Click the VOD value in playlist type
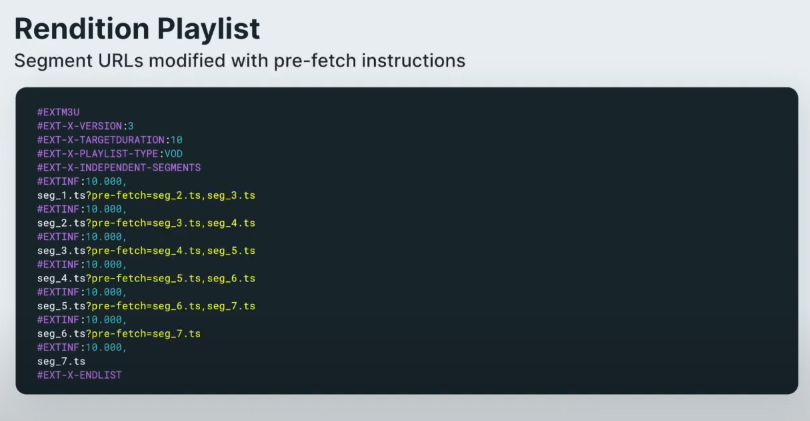The width and height of the screenshot is (810, 421). (174, 154)
